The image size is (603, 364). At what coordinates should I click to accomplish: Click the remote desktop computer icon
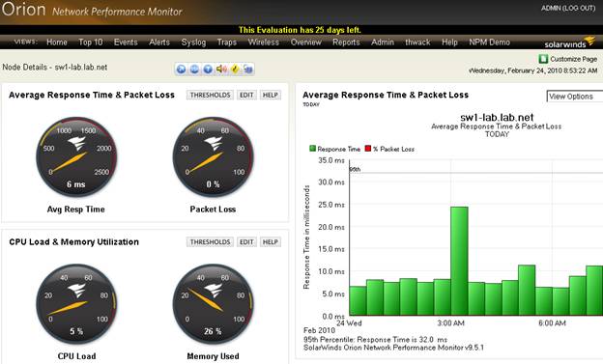pyautogui.click(x=248, y=70)
